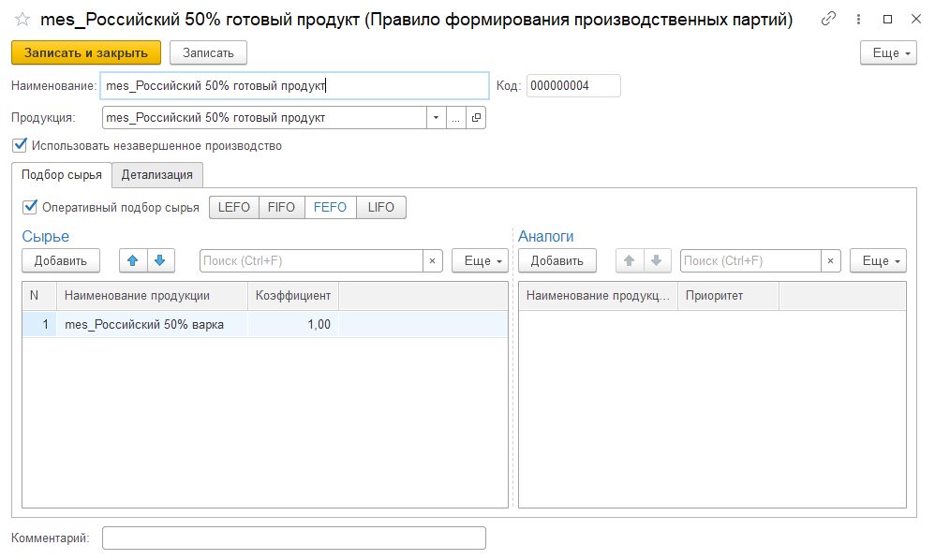Switch to the Детализация tab

point(156,175)
